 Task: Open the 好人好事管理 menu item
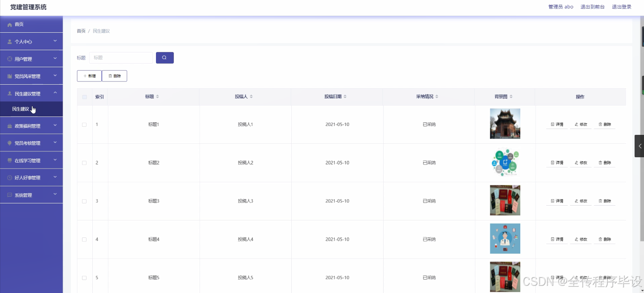tap(31, 177)
